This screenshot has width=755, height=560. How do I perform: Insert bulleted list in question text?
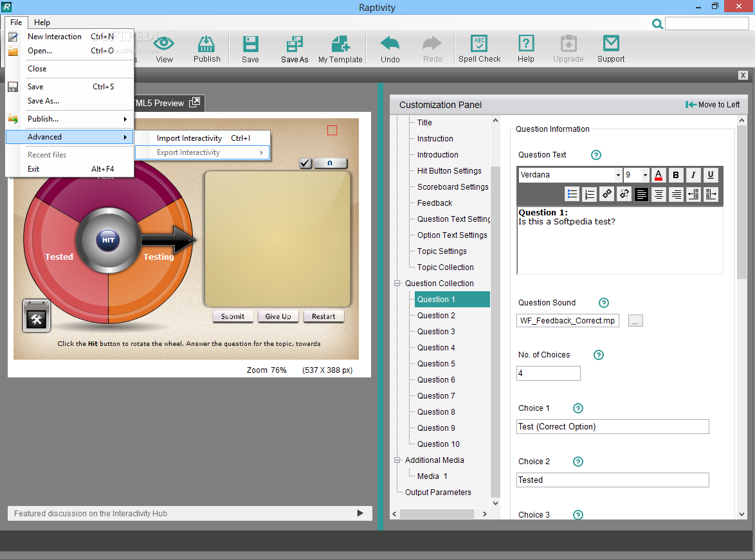pyautogui.click(x=572, y=194)
